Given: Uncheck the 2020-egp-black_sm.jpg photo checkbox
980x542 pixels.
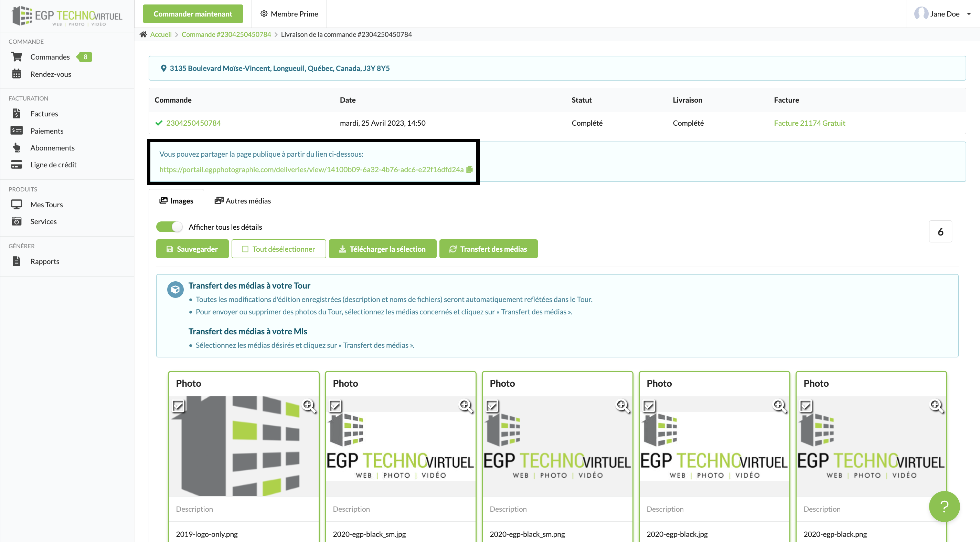Looking at the screenshot, I should coord(335,406).
